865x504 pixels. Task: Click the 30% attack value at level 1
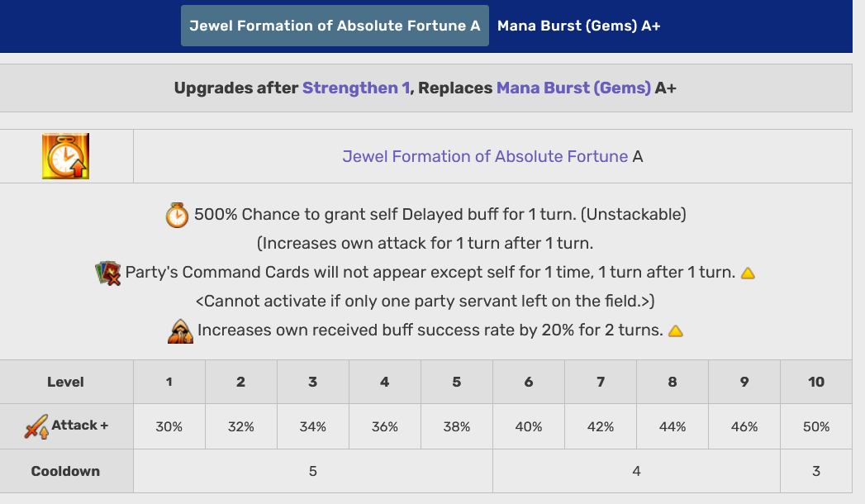click(169, 426)
